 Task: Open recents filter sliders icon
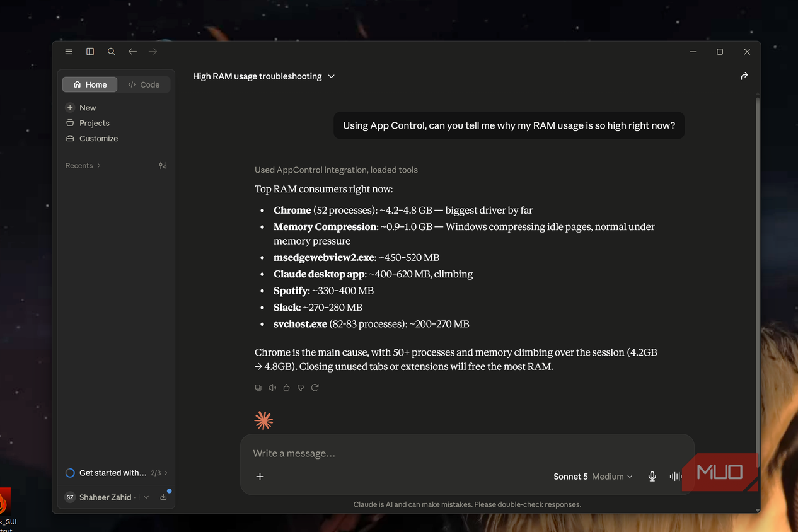[x=163, y=166]
